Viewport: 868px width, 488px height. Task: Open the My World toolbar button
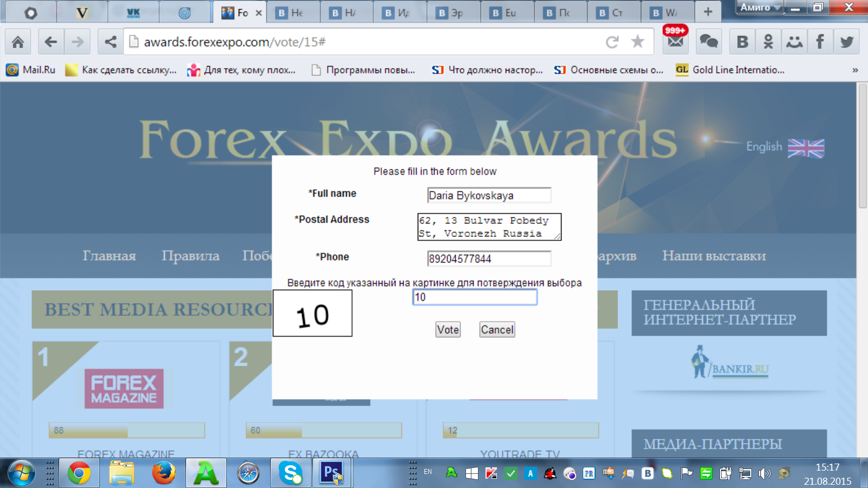pyautogui.click(x=794, y=42)
